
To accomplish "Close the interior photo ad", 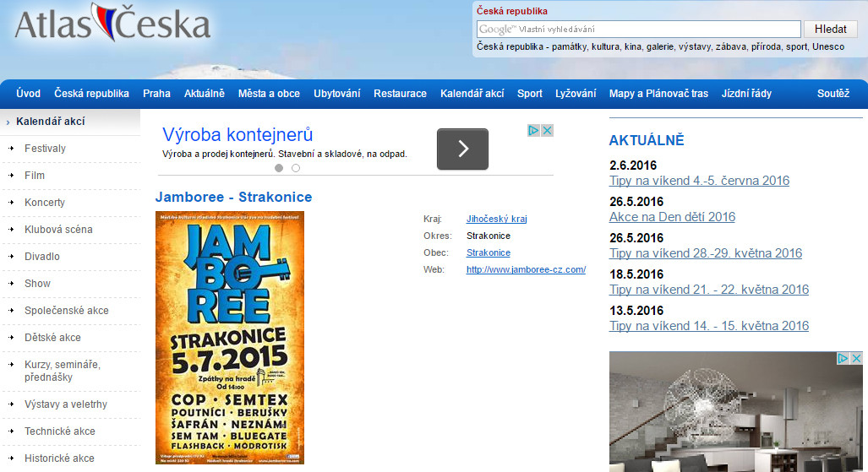I will (x=856, y=358).
